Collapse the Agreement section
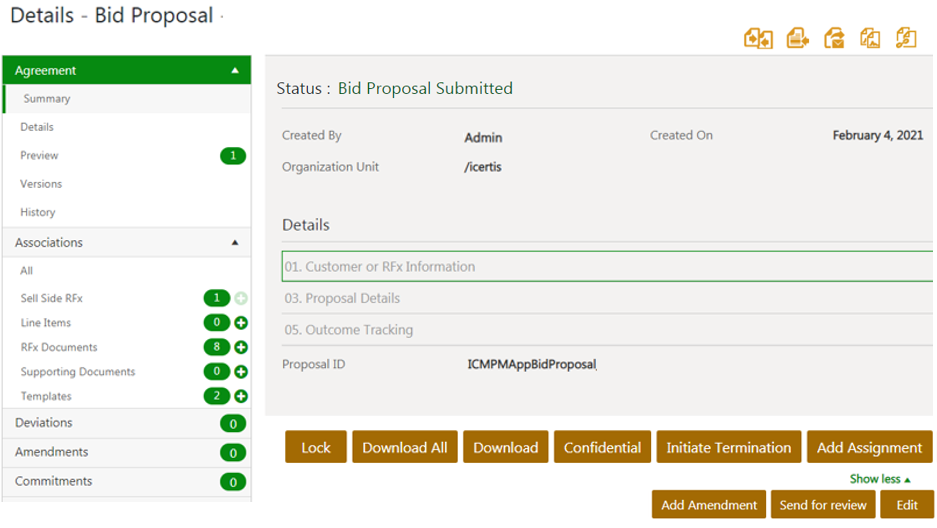 click(x=235, y=71)
